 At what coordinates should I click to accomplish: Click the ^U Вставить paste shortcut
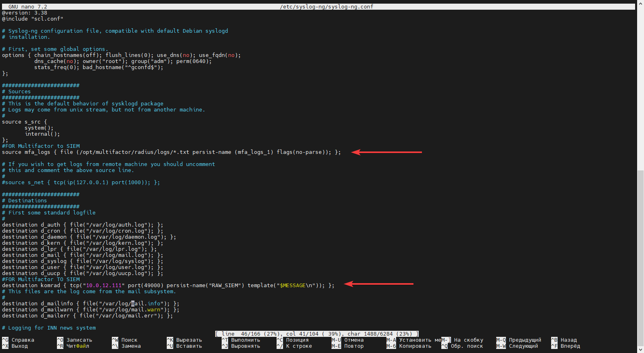(185, 346)
